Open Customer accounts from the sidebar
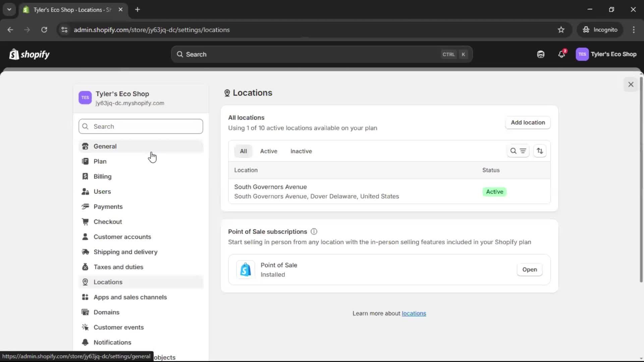Viewport: 644px width, 362px height. click(122, 237)
